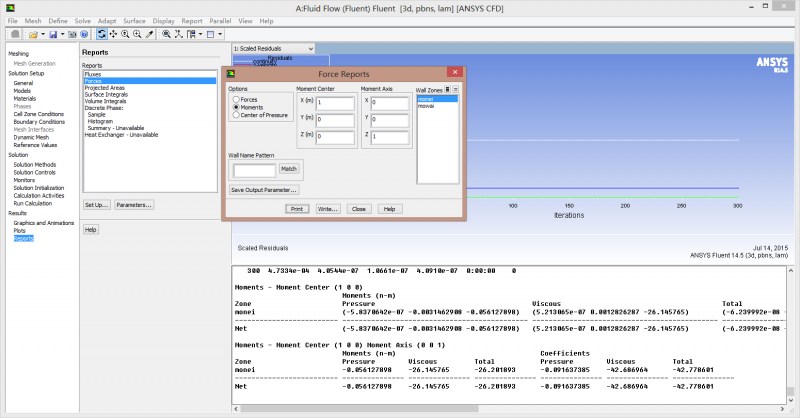Open the Define menu

pos(58,21)
